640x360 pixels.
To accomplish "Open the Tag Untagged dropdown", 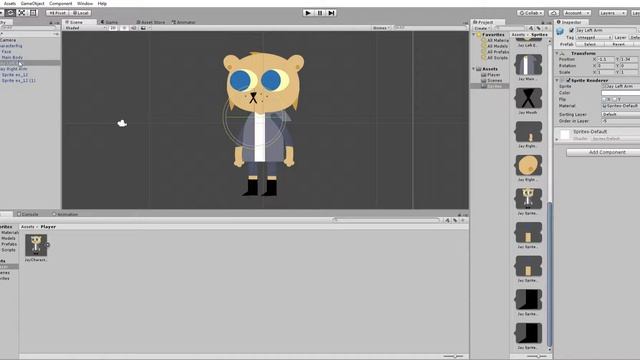I will pos(594,37).
